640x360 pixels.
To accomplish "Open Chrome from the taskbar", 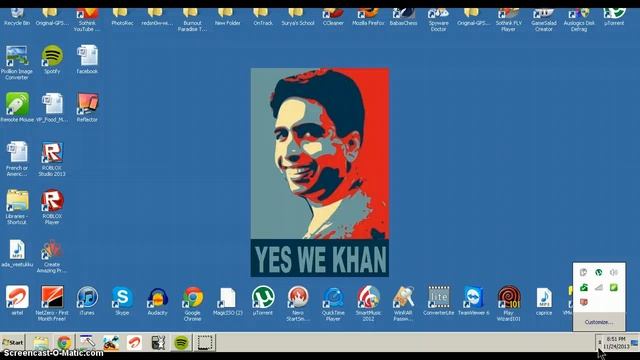I will [64, 342].
